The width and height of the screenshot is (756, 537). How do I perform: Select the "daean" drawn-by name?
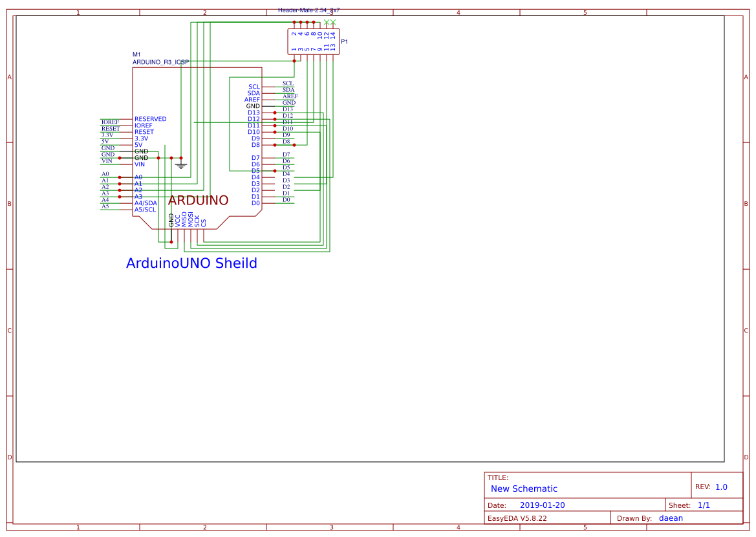[x=671, y=518]
